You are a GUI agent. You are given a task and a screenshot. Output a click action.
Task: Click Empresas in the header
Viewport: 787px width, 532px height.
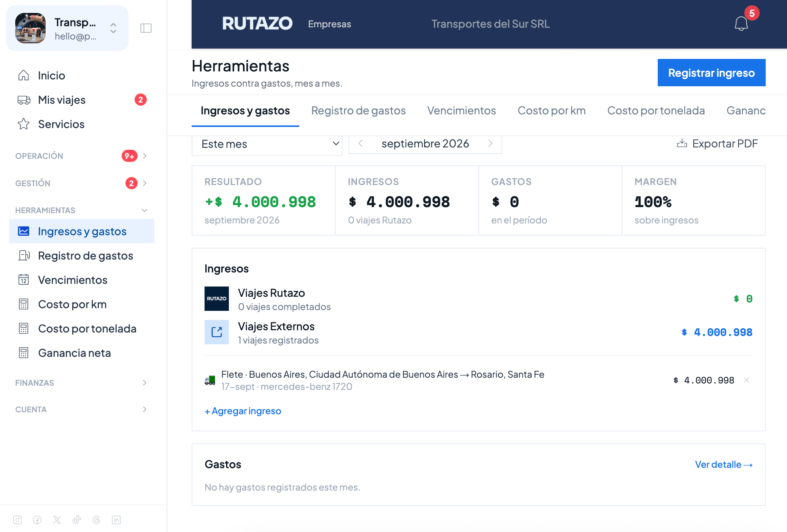(x=329, y=24)
